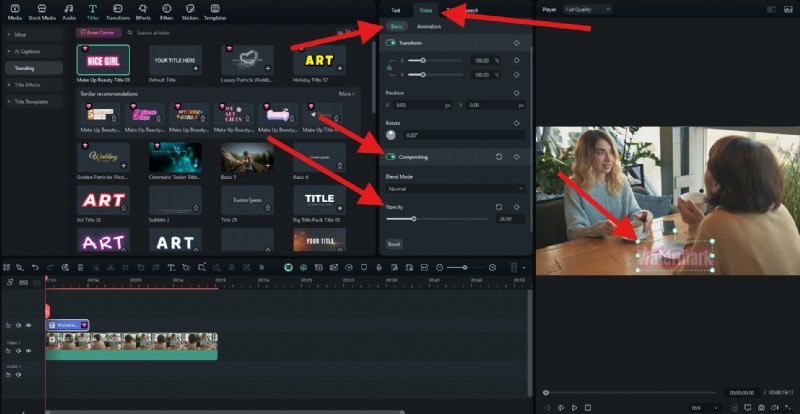Expand more timeline tools chevron
This screenshot has height=414, width=800.
(262, 267)
